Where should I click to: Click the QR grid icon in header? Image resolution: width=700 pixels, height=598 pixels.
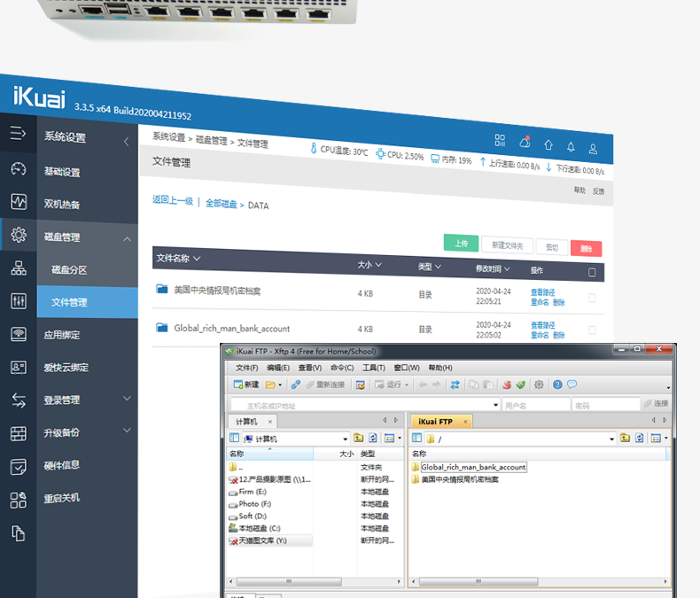click(x=500, y=140)
